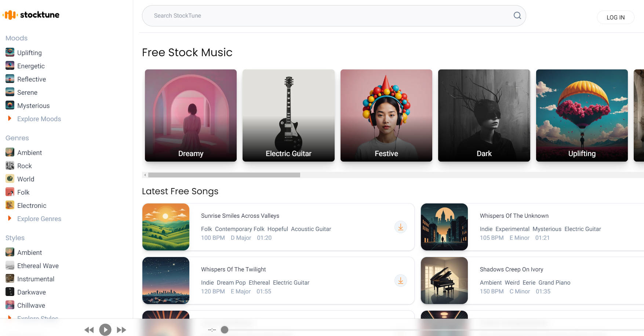Open the Electronic genre icon

click(10, 205)
